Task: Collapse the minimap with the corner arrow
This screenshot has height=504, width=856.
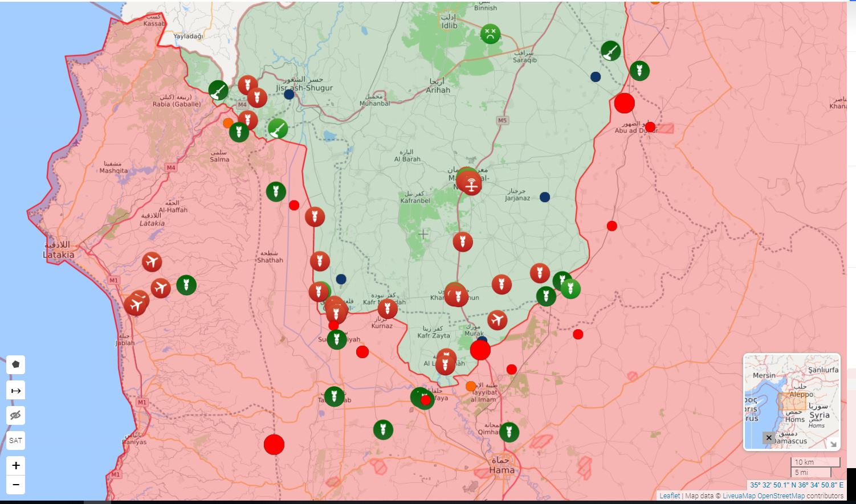Action: coord(833,444)
